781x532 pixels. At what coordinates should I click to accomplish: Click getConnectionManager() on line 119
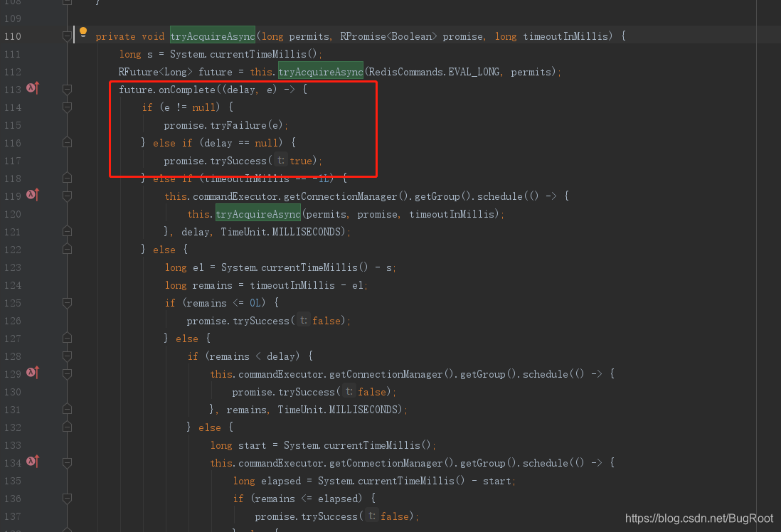[346, 196]
